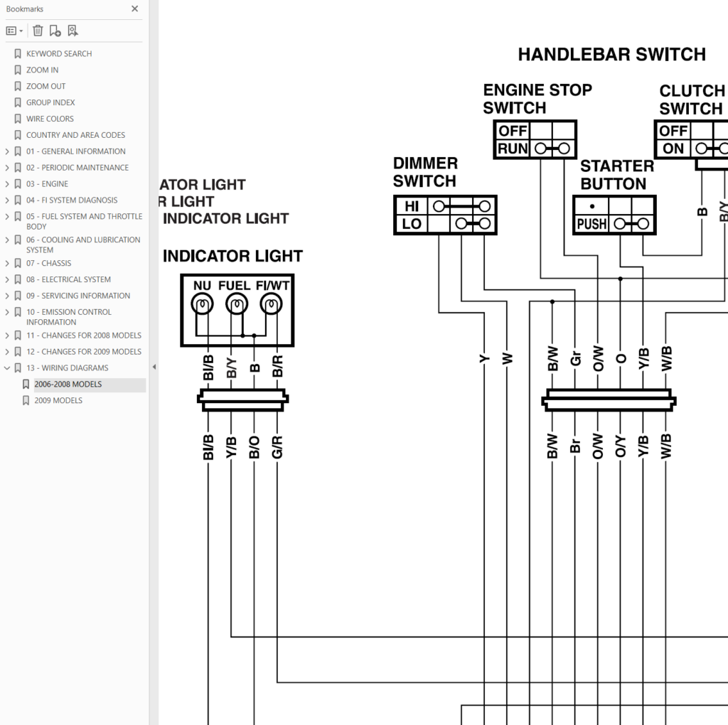Open the WIRE COLORS bookmark

50,119
